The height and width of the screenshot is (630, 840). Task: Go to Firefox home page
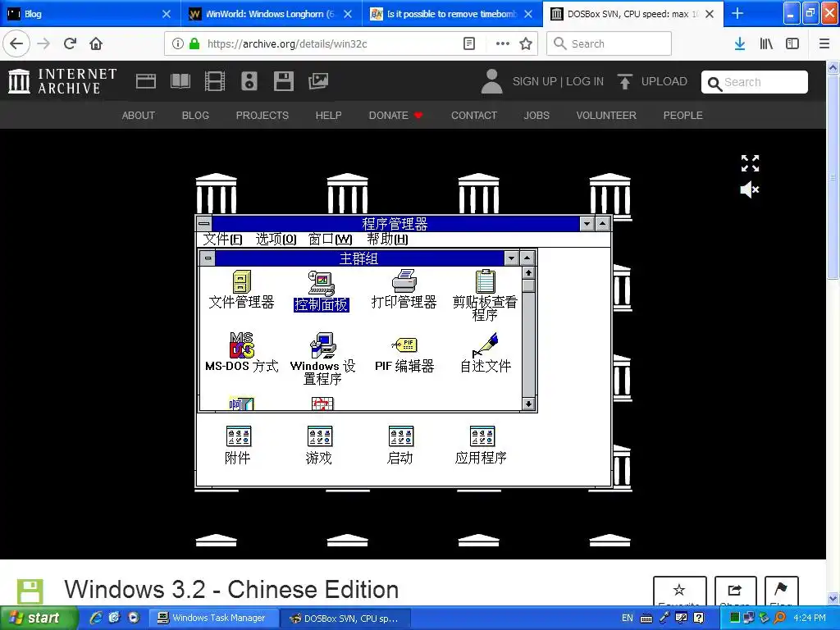click(96, 44)
